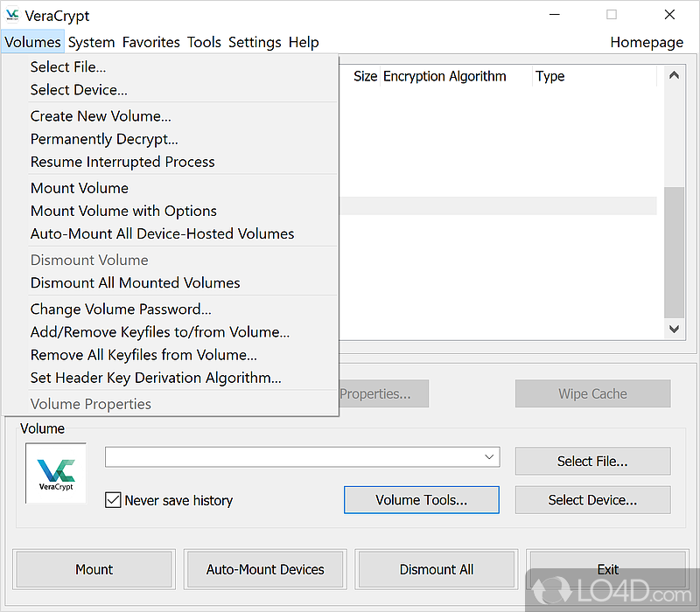The width and height of the screenshot is (700, 612).
Task: Choose Select Device... from the Volumes menu
Action: (x=170, y=90)
